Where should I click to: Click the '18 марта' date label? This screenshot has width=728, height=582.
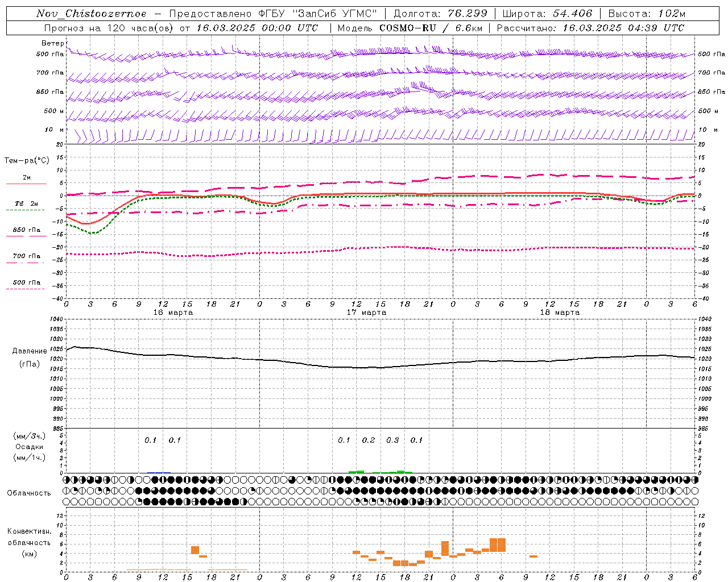click(x=560, y=313)
